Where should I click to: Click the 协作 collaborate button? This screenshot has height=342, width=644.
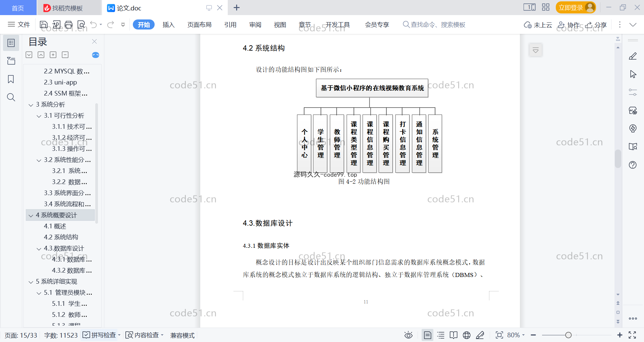tap(569, 25)
